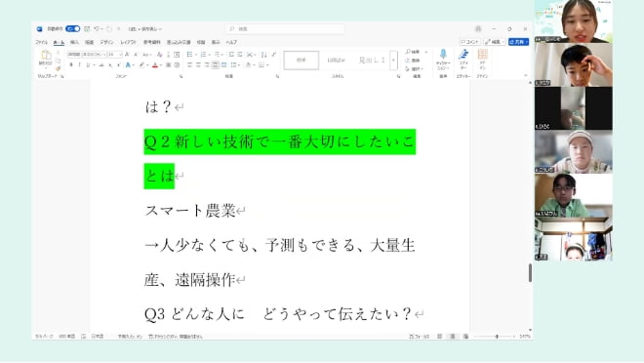The width and height of the screenshot is (644, 363).
Task: Click the multilevel list icon
Action: pos(217,55)
